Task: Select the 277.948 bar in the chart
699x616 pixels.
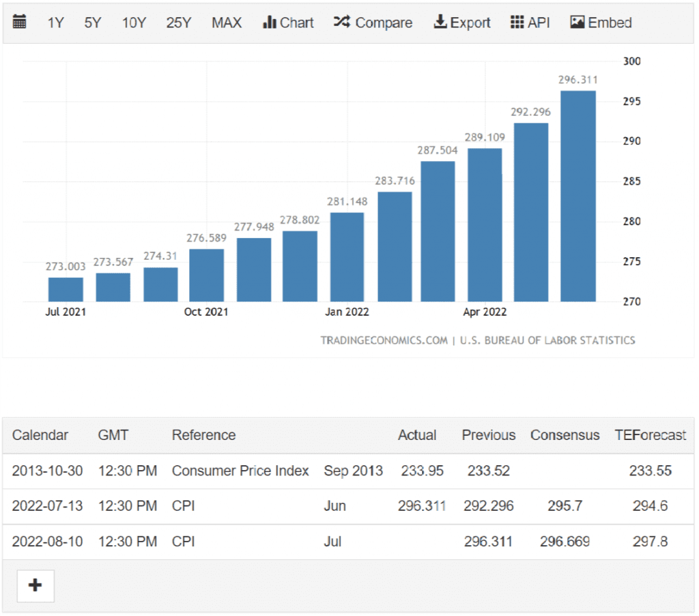Action: pos(254,270)
